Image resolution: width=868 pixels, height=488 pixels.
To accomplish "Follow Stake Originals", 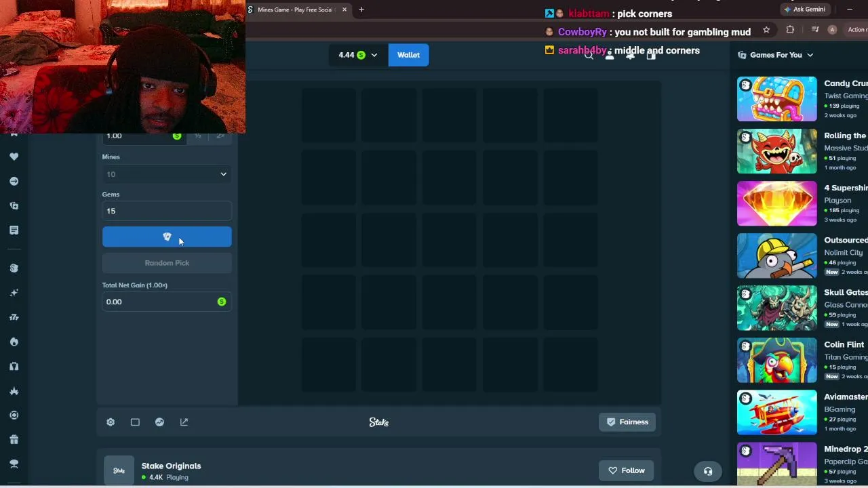I will tap(626, 470).
